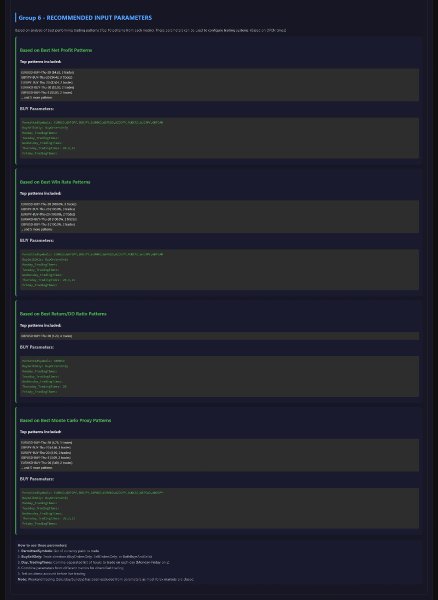Click the BuySellOnly instruction line in usage notes
438x600 pixels.
click(85, 556)
